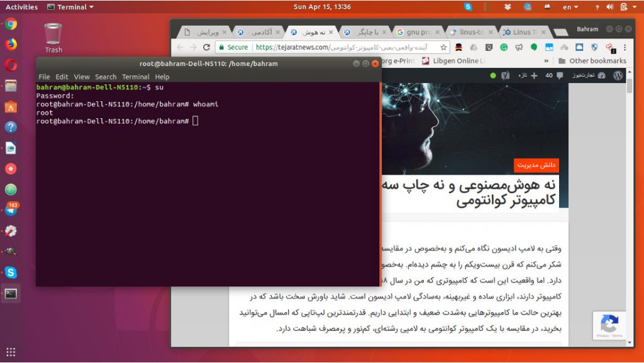Open the Trash desktop icon
The height and width of the screenshot is (363, 644).
point(53,38)
